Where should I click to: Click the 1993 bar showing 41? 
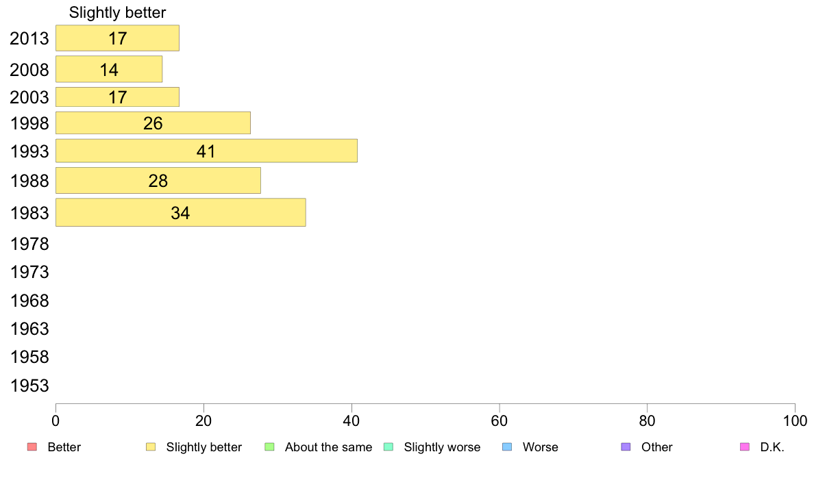click(x=206, y=151)
